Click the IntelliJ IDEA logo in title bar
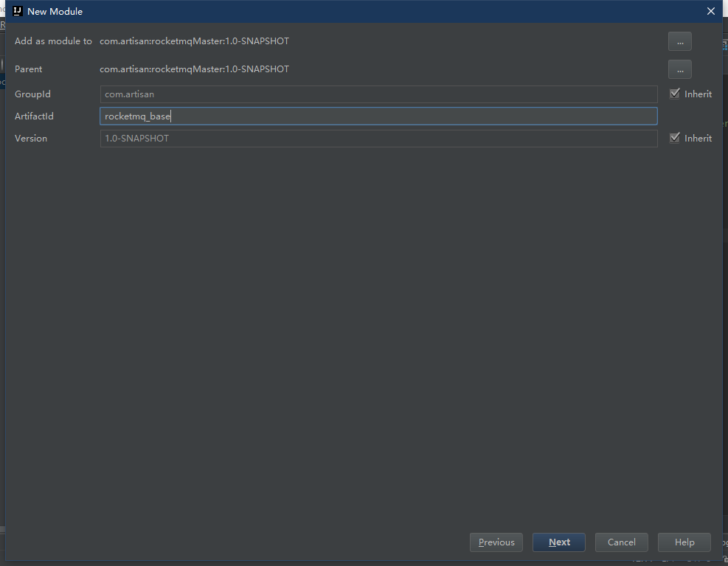 coord(18,11)
